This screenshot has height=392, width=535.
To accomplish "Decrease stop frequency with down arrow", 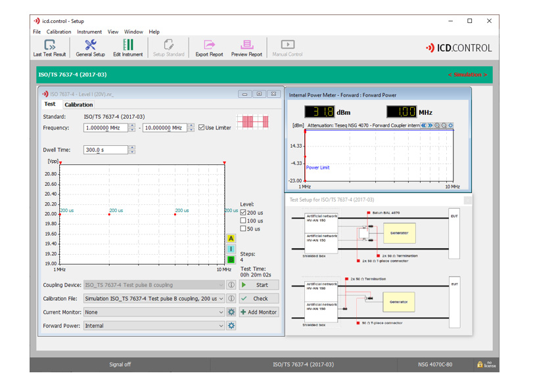I will pos(191,130).
